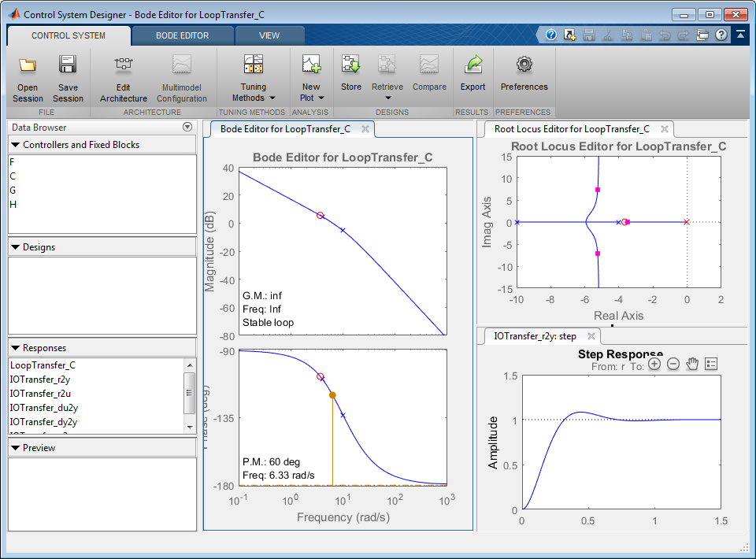The width and height of the screenshot is (756, 559).
Task: Switch to the VIEW ribbon tab
Action: pos(270,35)
